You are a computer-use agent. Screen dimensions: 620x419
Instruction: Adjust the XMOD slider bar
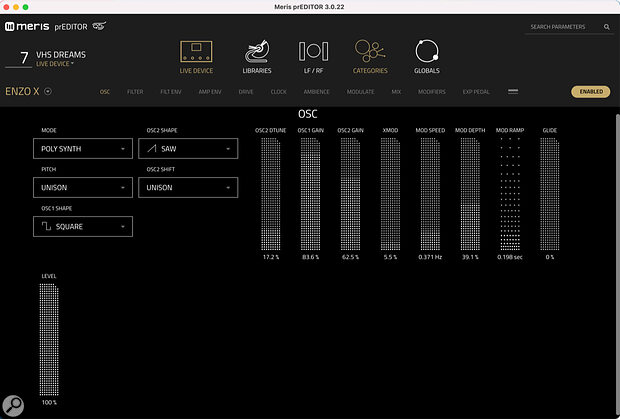click(x=390, y=194)
